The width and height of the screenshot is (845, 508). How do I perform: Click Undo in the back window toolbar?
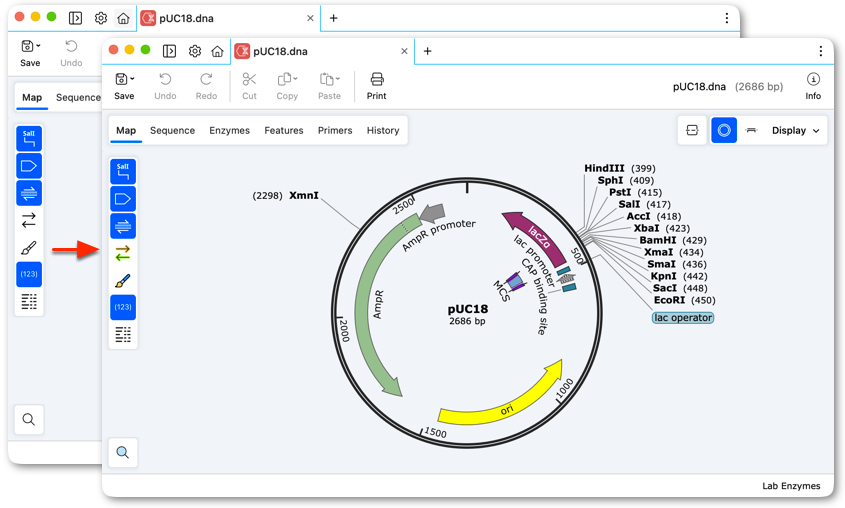[71, 53]
